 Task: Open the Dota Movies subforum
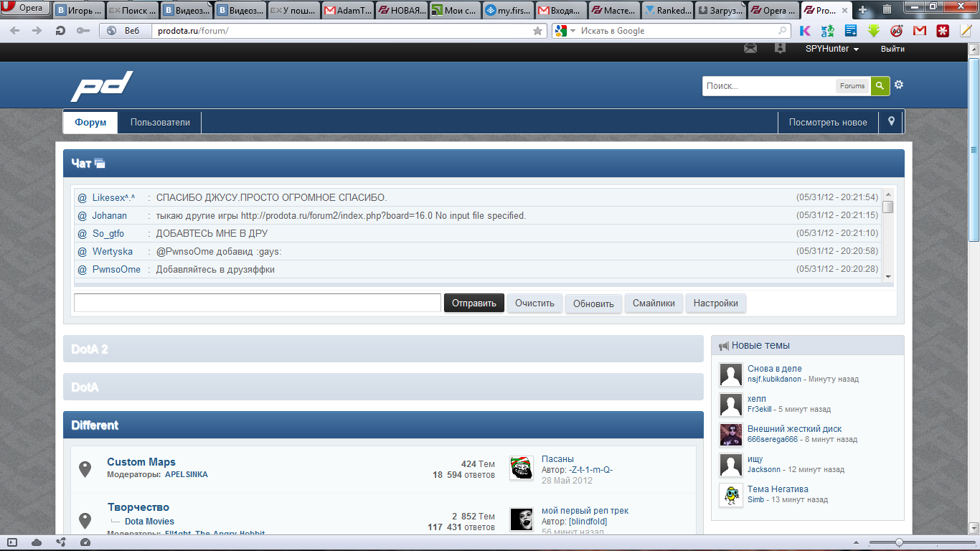(149, 522)
